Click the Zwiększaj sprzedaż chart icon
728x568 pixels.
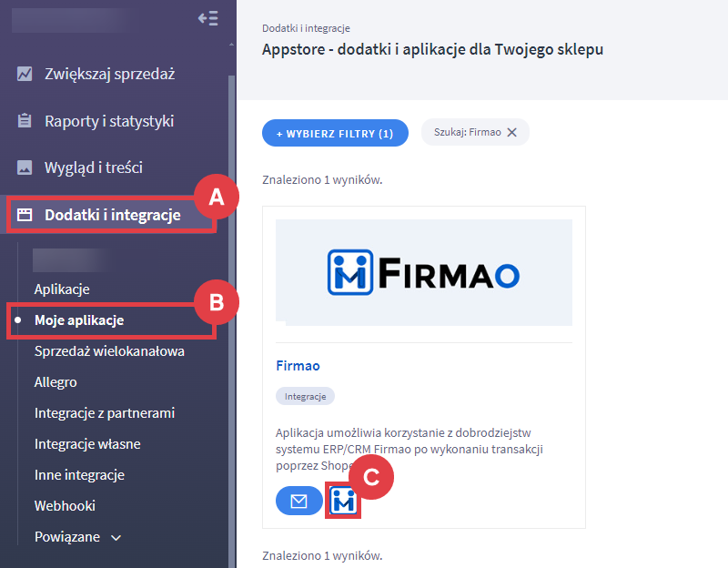coord(25,74)
